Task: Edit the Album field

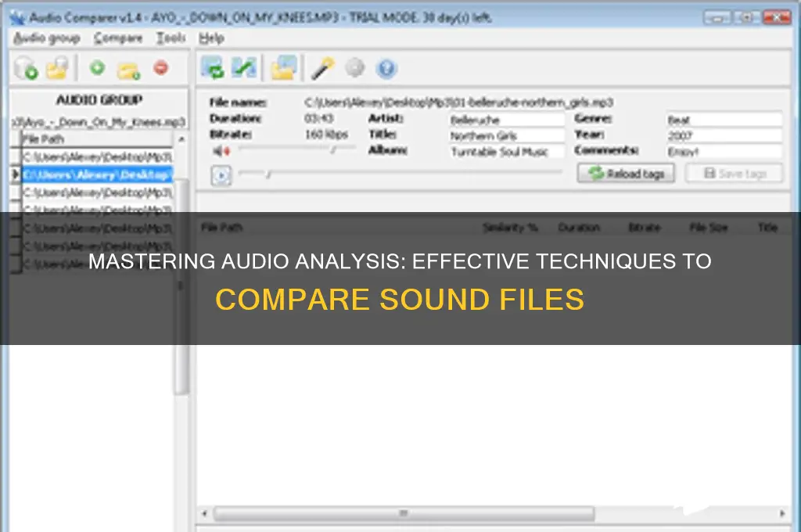Action: click(x=507, y=151)
